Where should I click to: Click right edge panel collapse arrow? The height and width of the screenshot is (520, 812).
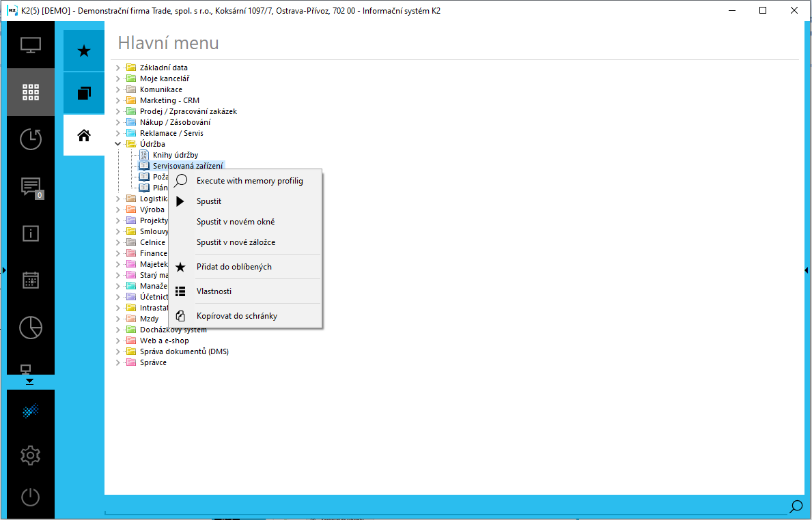(807, 270)
